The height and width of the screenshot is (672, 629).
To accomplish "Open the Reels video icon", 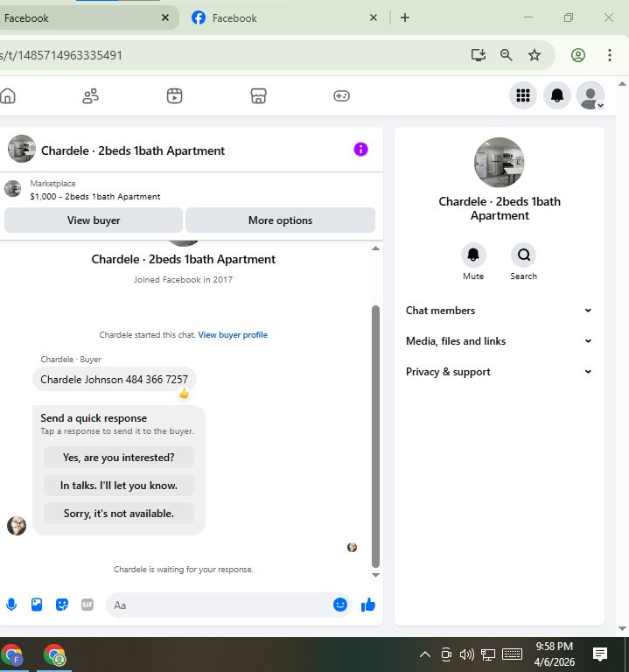I will pyautogui.click(x=174, y=95).
